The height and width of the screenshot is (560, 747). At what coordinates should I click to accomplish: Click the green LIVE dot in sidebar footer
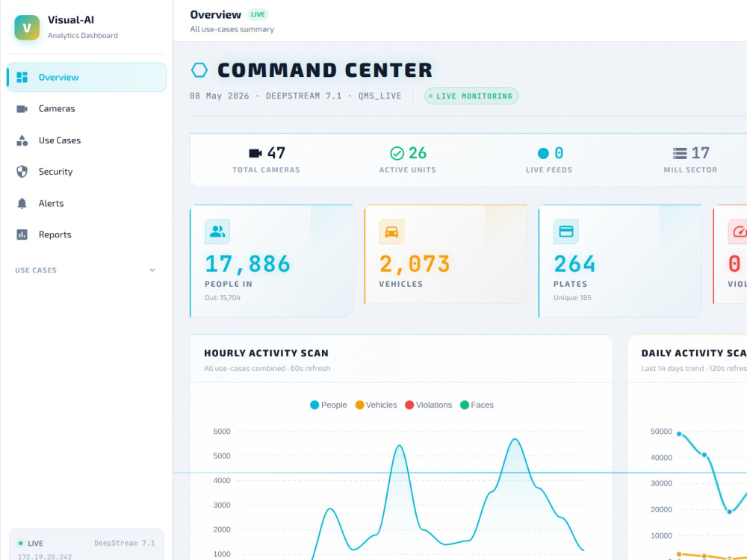point(20,543)
